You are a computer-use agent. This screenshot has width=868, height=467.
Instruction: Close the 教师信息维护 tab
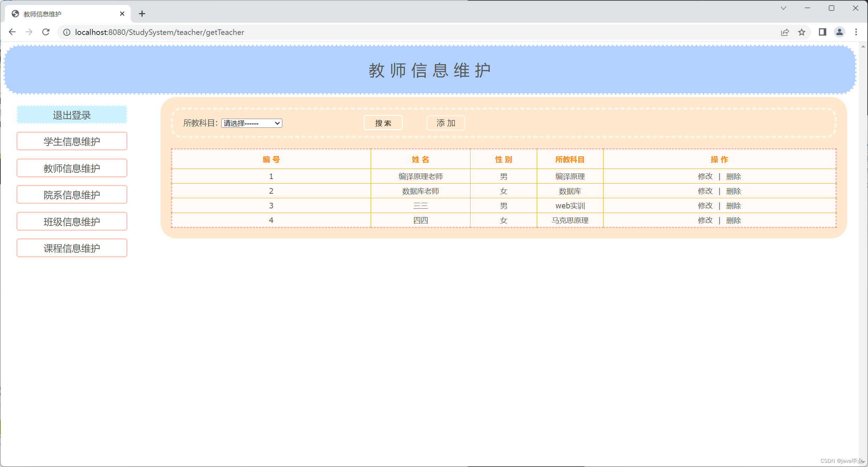[122, 14]
